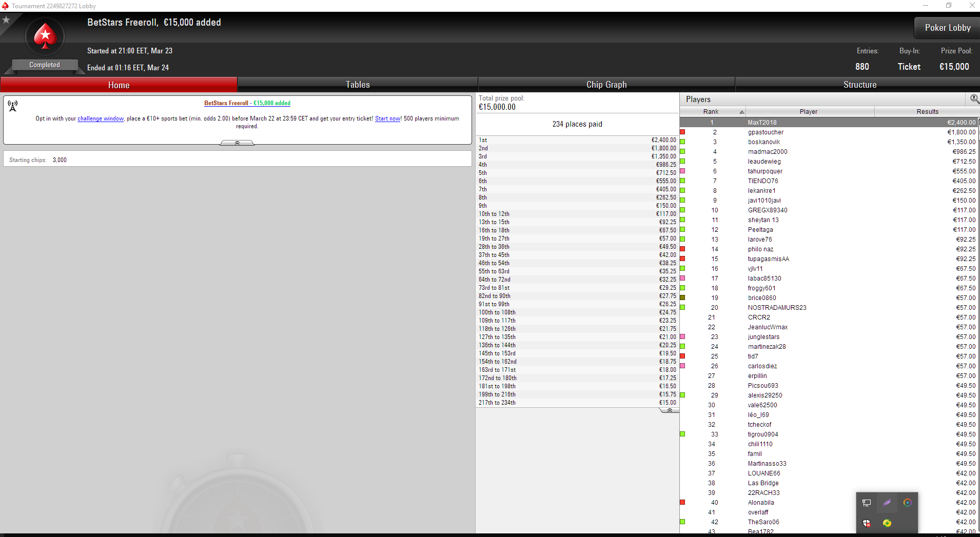Screen dimensions: 980x537
Task: Collapse the prize payout table chevron
Action: (669, 410)
